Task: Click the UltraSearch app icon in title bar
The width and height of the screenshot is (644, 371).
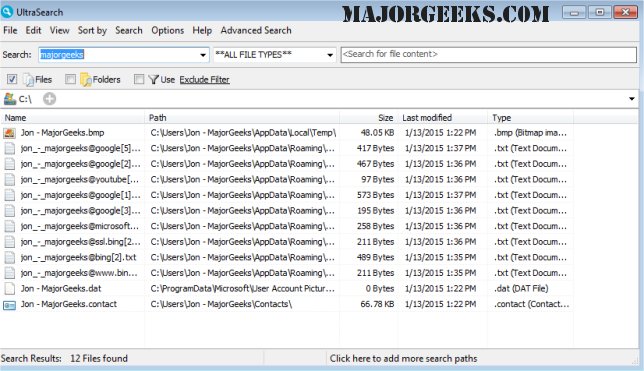Action: (x=7, y=12)
